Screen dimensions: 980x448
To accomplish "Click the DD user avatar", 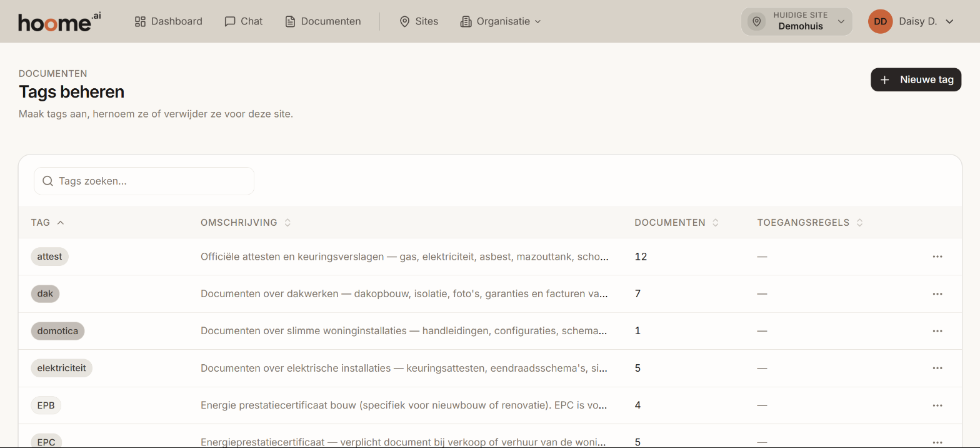I will point(880,21).
